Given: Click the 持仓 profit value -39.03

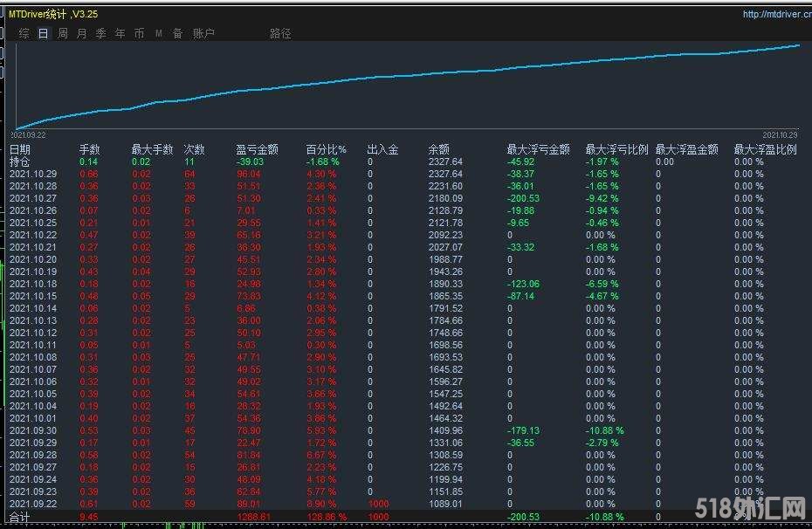Looking at the screenshot, I should [250, 162].
